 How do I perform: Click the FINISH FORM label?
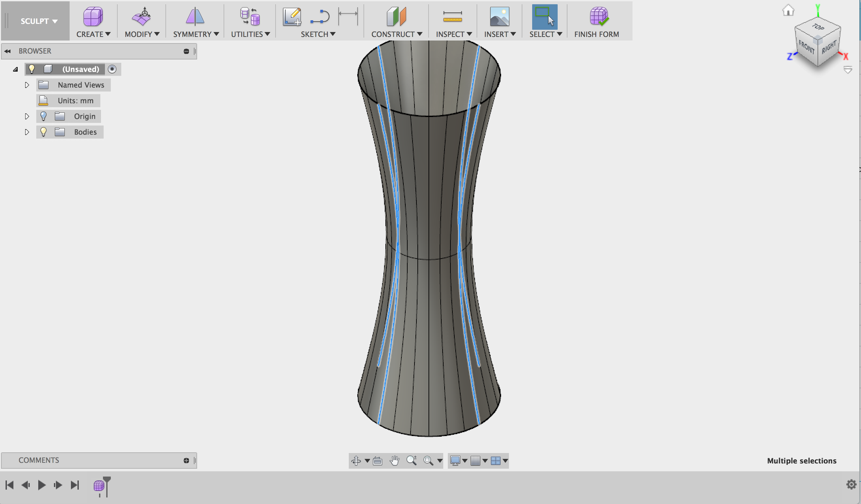[x=597, y=34]
